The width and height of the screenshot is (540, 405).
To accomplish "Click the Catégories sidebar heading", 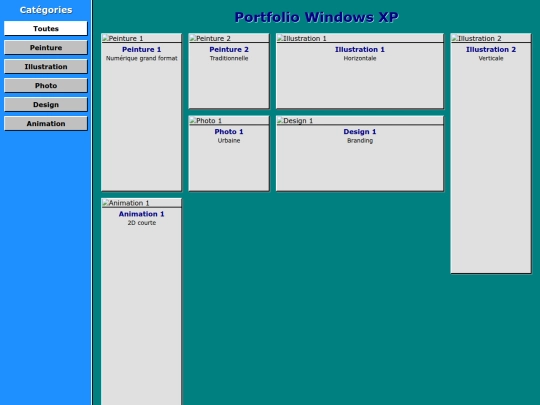I will (46, 10).
